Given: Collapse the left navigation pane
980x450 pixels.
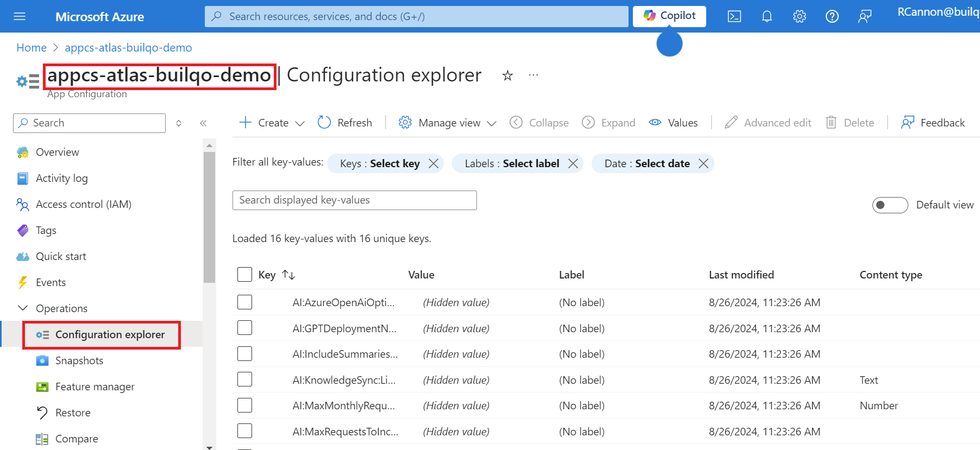Looking at the screenshot, I should (203, 123).
